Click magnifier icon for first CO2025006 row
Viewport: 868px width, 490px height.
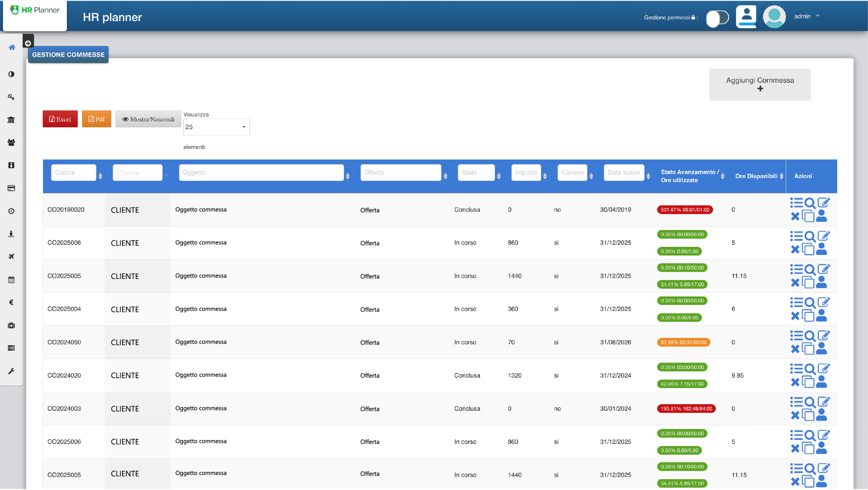pos(810,237)
